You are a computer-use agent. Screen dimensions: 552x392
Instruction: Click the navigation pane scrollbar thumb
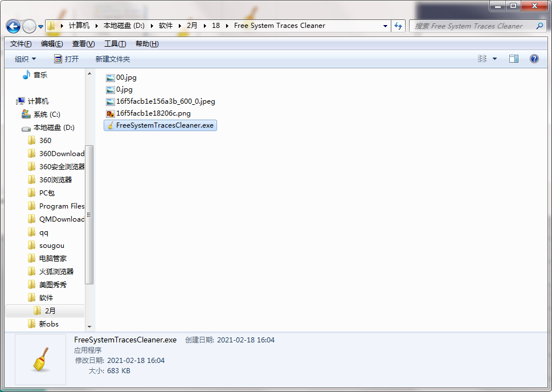[89, 214]
